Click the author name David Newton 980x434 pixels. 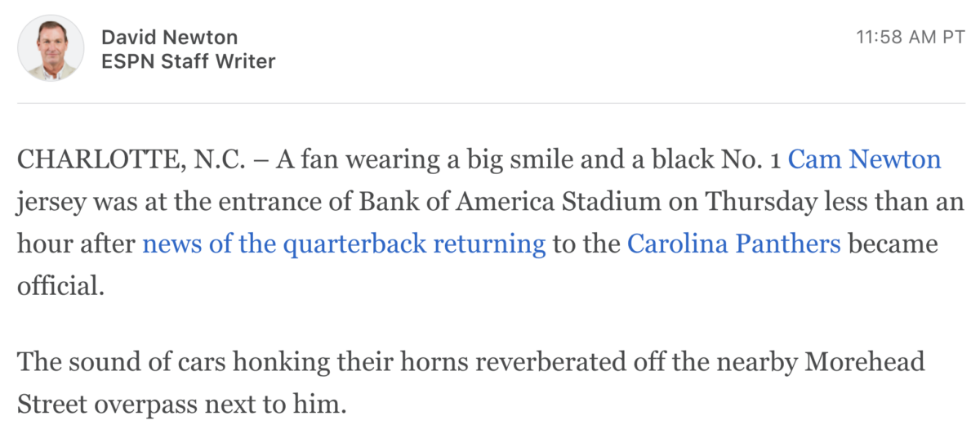(170, 38)
